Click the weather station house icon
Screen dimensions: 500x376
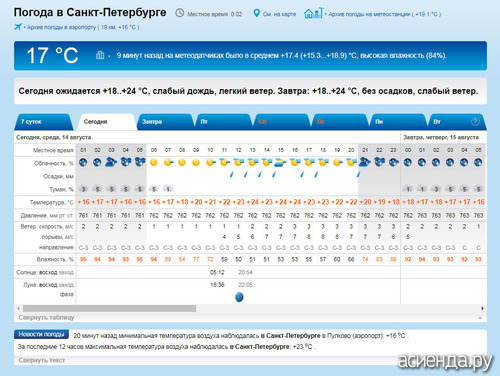point(314,13)
